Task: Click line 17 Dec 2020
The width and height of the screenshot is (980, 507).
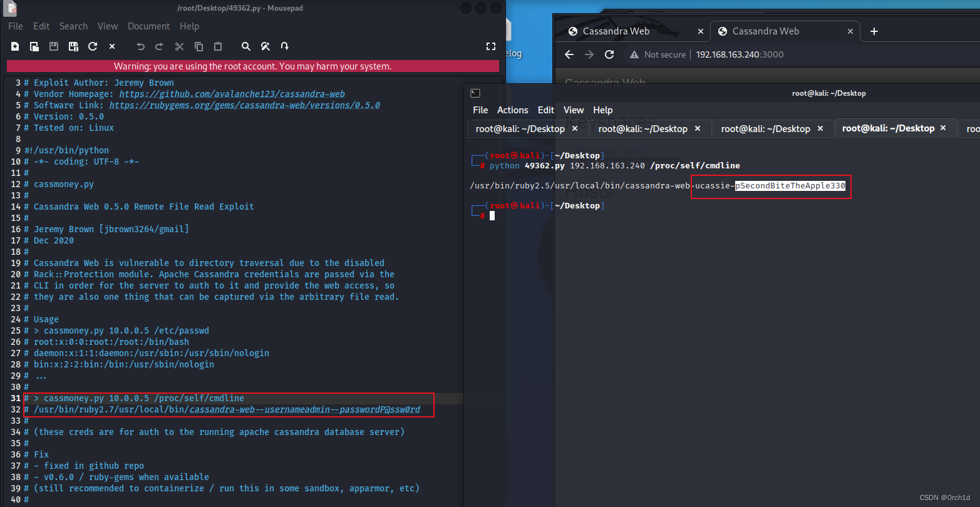Action: 49,240
